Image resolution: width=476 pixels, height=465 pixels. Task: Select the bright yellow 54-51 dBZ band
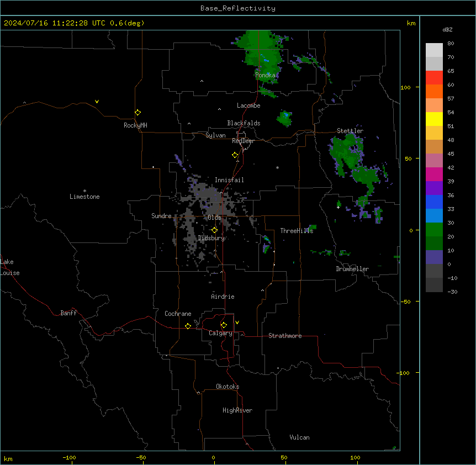click(434, 119)
